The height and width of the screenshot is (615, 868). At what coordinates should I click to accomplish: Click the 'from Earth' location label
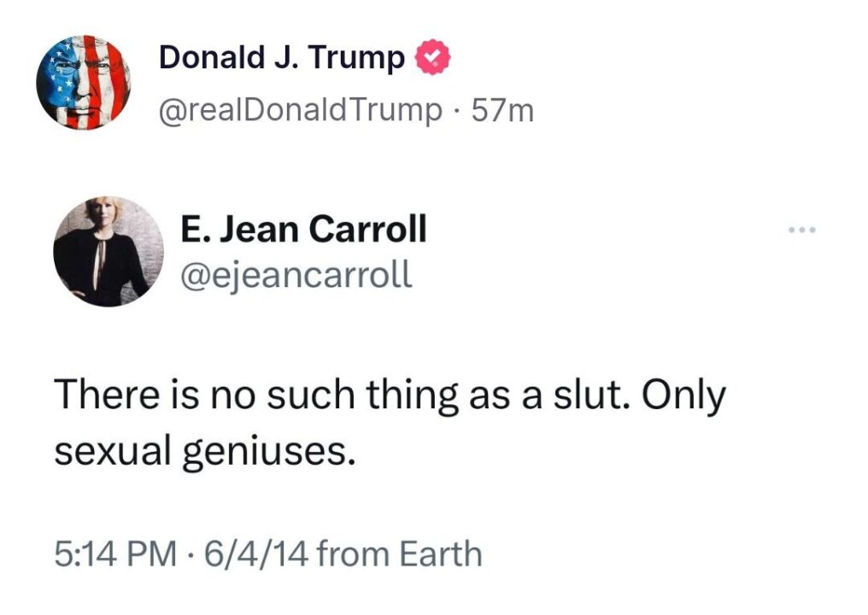[x=399, y=554]
